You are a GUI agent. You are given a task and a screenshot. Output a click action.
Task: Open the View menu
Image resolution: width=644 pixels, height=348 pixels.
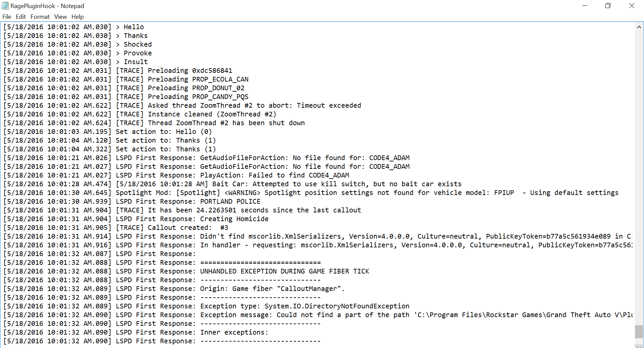pos(60,17)
